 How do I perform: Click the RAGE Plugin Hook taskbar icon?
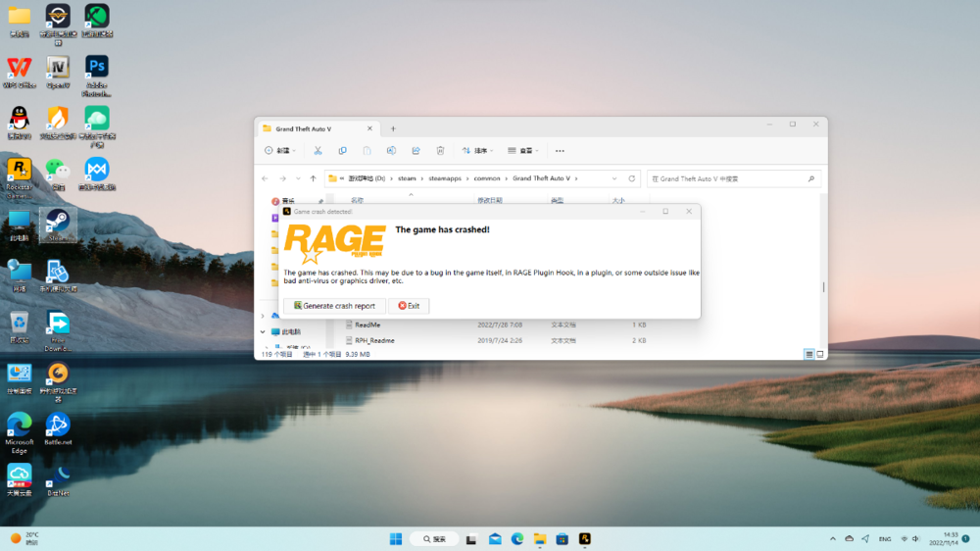585,538
